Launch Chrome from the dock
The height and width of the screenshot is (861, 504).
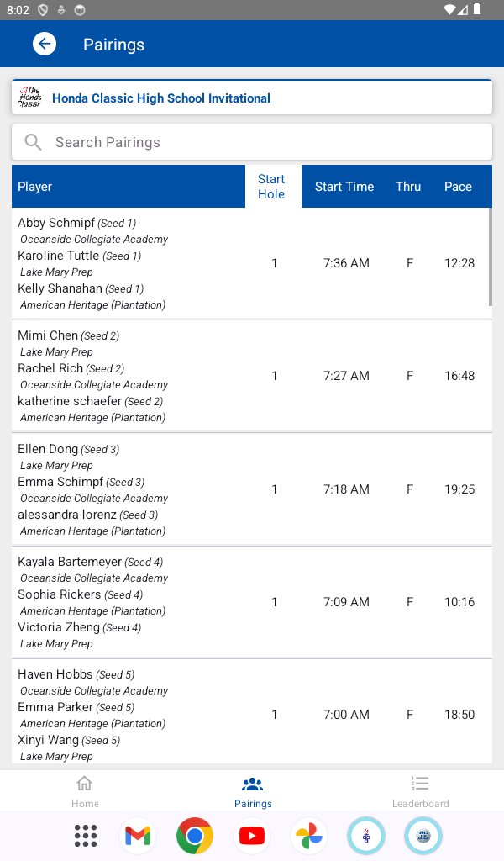195,836
